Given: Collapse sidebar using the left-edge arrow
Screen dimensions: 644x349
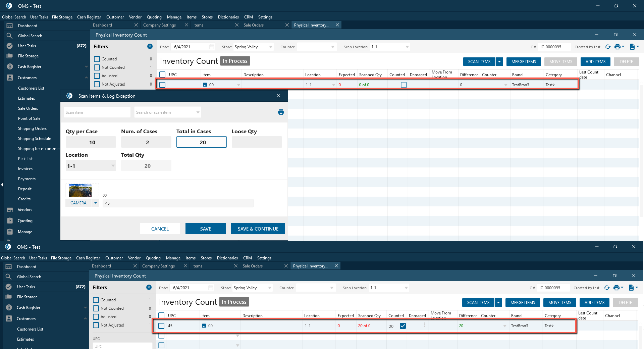Looking at the screenshot, I should 2,185.
